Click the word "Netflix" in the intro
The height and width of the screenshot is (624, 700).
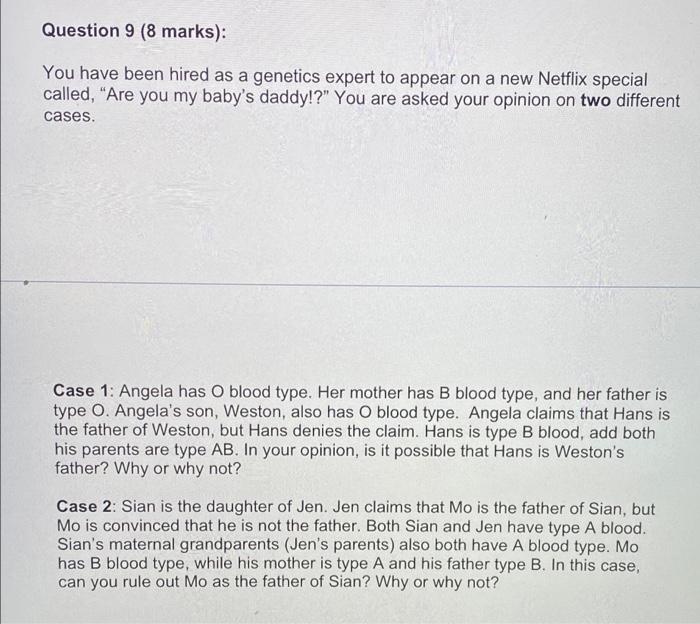562,79
